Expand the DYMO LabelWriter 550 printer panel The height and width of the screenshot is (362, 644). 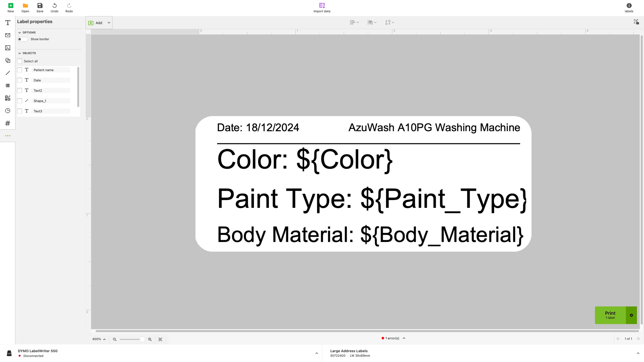point(316,353)
